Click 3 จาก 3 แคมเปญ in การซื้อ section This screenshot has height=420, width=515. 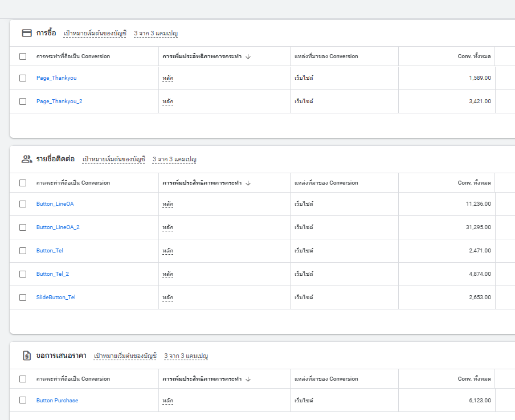156,34
